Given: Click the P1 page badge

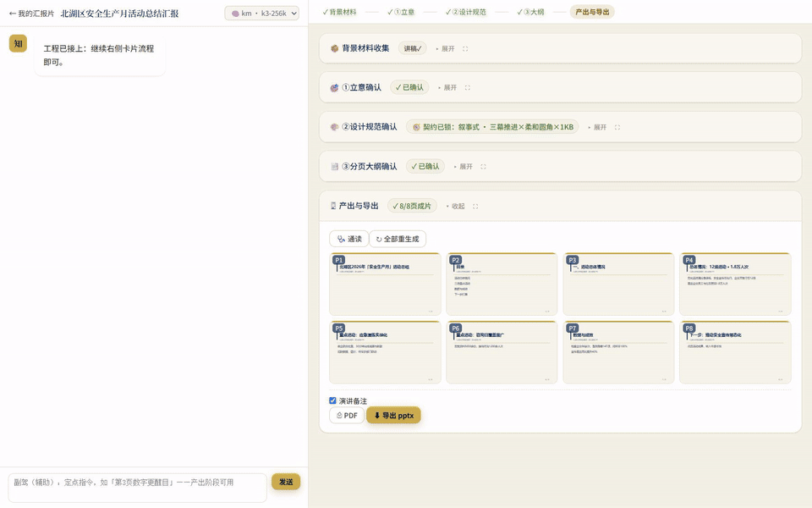Looking at the screenshot, I should 338,260.
